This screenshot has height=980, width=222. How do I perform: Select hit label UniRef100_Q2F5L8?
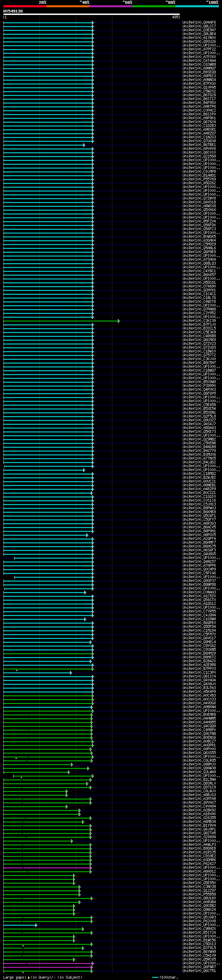199,416
